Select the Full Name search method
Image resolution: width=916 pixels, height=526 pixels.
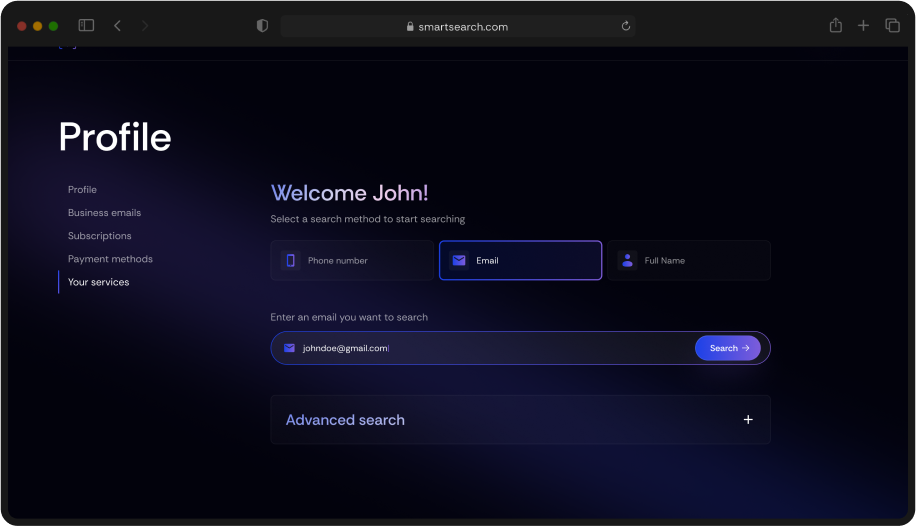[x=689, y=260]
